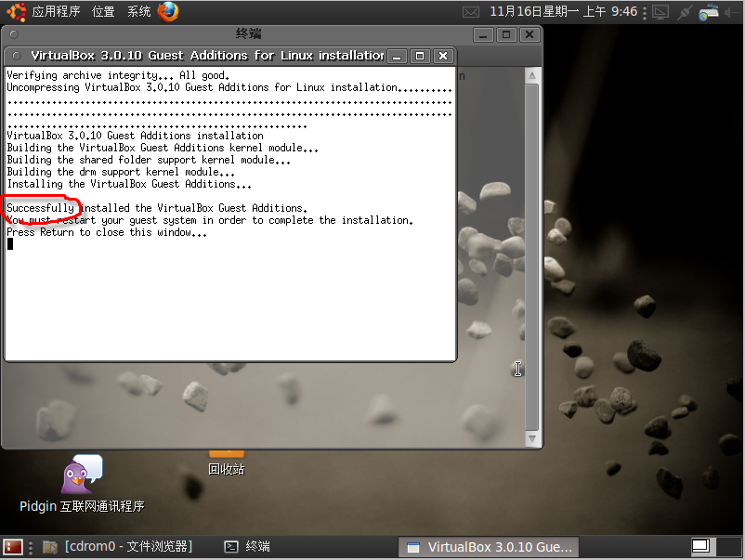Screen dimensions: 745x560
Task: Click 'Building the drm support kernel module' line
Action: [121, 172]
